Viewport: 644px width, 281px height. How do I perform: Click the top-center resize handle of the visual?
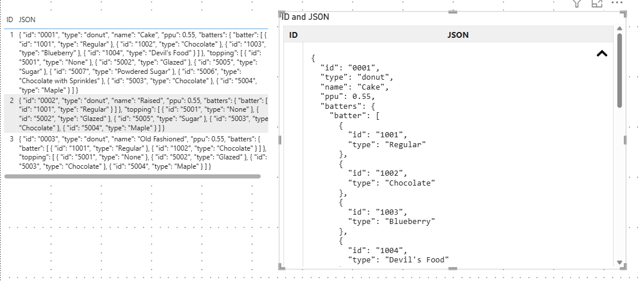click(x=453, y=12)
